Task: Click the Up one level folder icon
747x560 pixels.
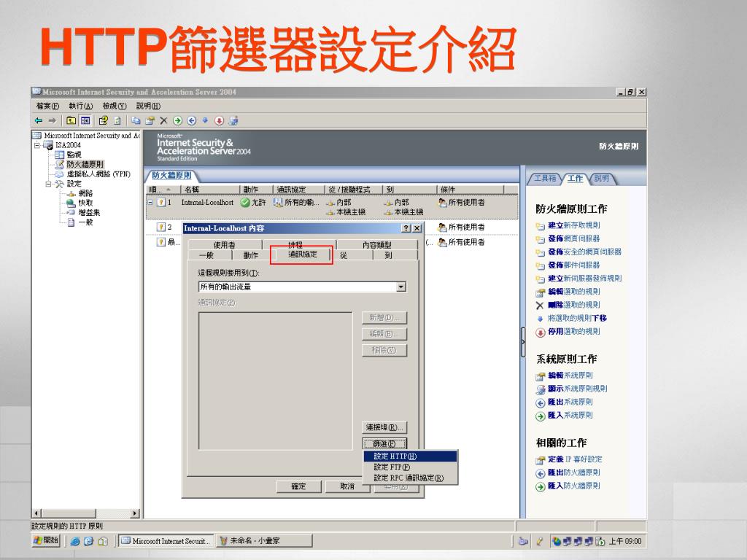Action: (x=71, y=120)
